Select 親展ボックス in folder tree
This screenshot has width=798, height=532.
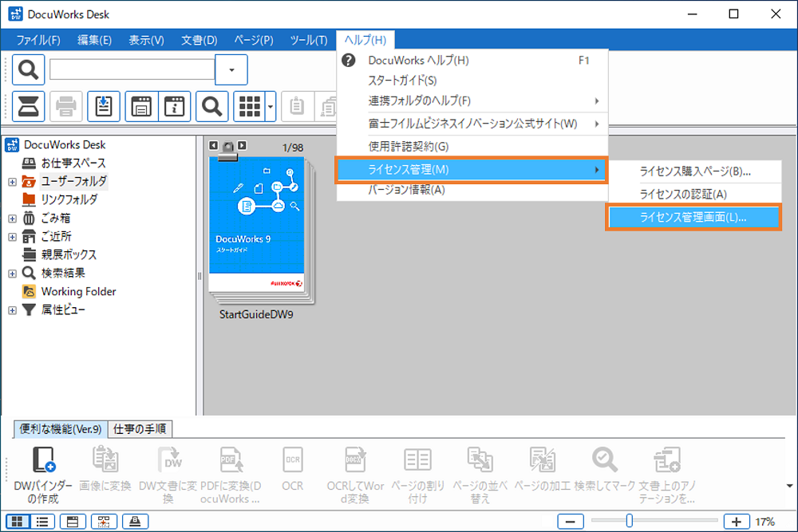click(69, 254)
